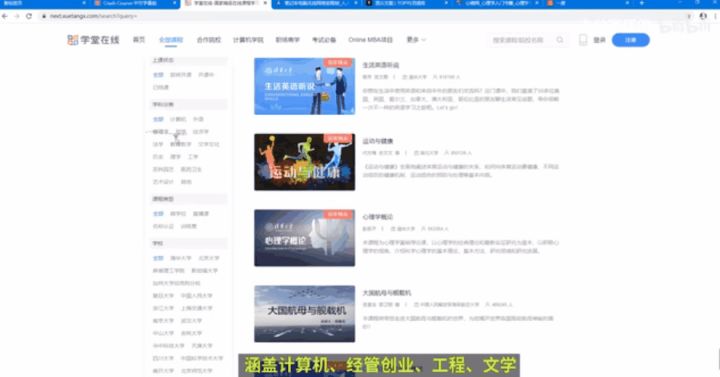Open the mobile app phone icon near 登录
Viewport: 720px width, 377px height.
point(583,40)
